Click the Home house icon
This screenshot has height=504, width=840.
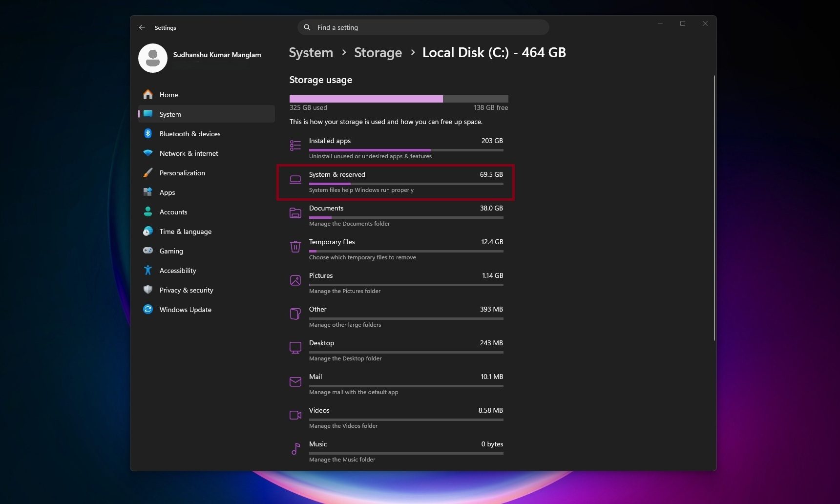pos(148,95)
